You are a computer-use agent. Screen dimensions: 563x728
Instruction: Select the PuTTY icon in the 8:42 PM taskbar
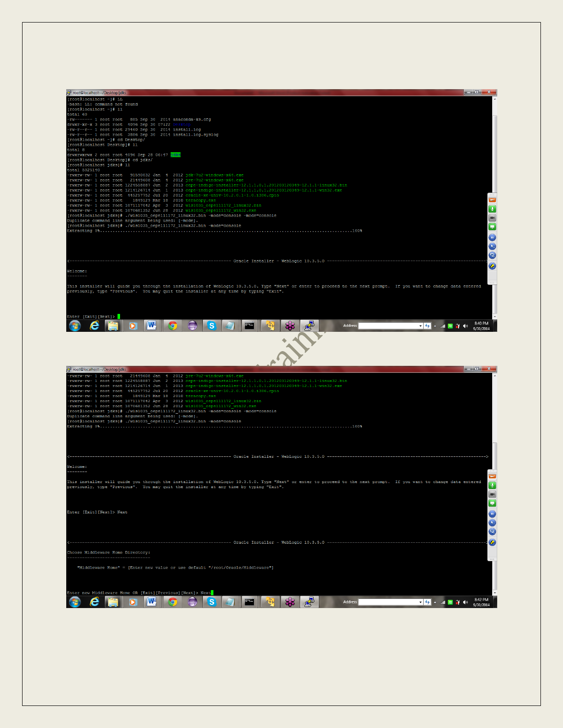coord(310,602)
